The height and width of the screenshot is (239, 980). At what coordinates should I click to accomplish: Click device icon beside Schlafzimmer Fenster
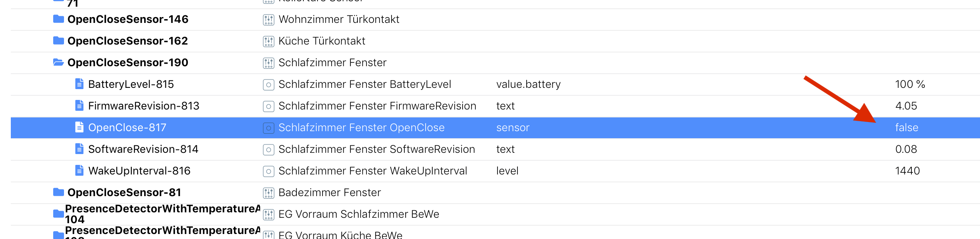coord(268,63)
